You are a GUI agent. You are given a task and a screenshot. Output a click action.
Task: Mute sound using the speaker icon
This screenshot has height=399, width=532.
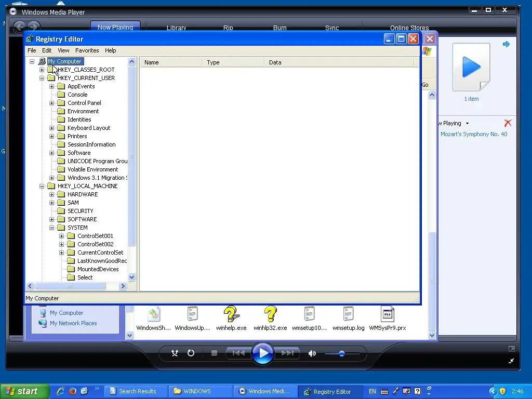[312, 353]
